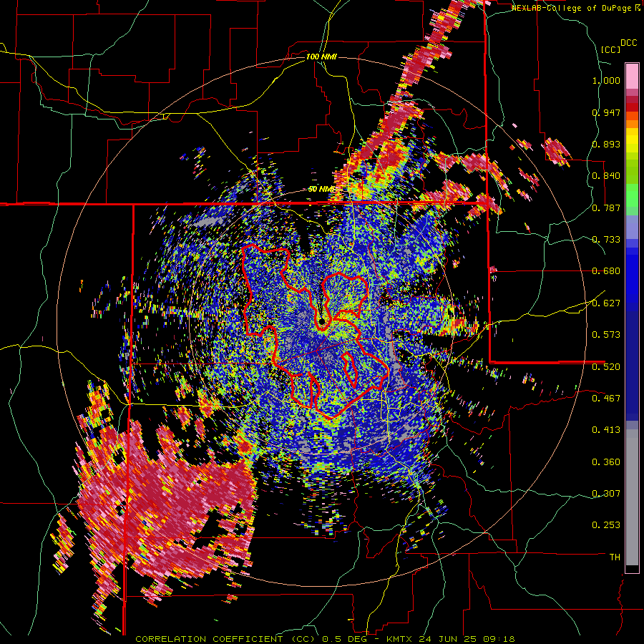The height and width of the screenshot is (644, 644).
Task: Select the 0.360 scale value
Action: pyautogui.click(x=606, y=462)
